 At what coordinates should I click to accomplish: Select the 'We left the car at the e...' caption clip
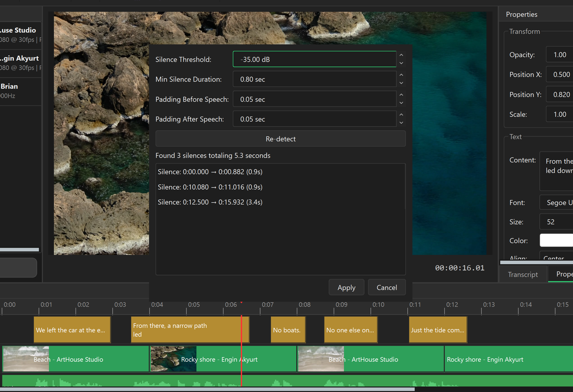coord(72,330)
